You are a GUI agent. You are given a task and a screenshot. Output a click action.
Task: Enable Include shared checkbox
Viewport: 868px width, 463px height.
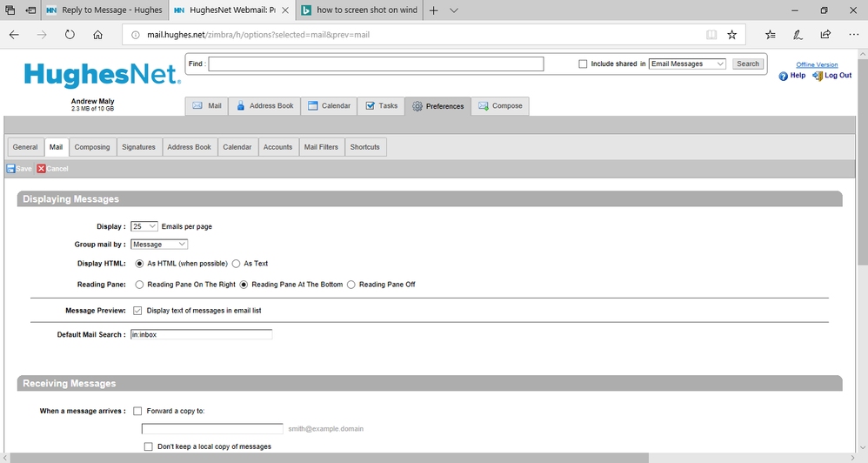coord(583,64)
